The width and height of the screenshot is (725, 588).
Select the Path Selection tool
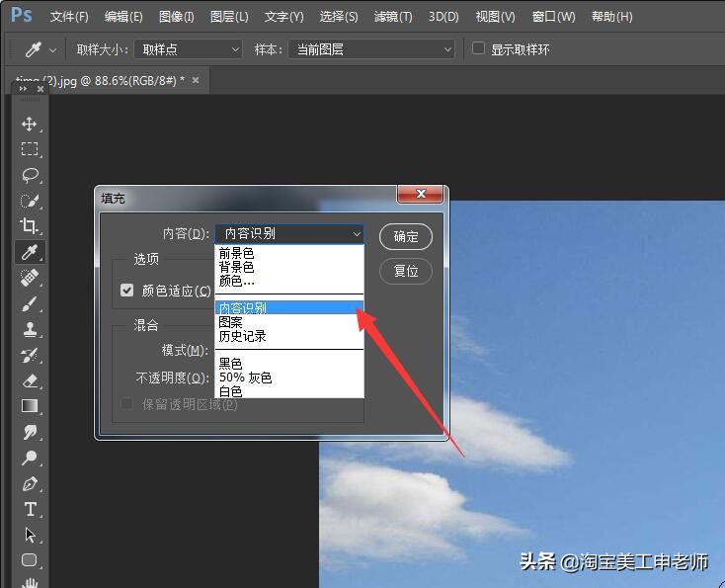(30, 535)
